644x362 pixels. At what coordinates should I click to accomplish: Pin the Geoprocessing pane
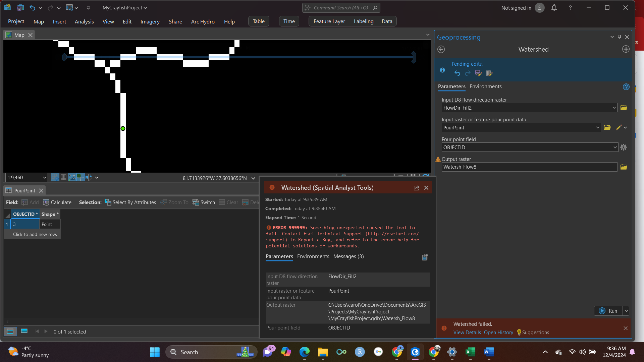pos(620,37)
